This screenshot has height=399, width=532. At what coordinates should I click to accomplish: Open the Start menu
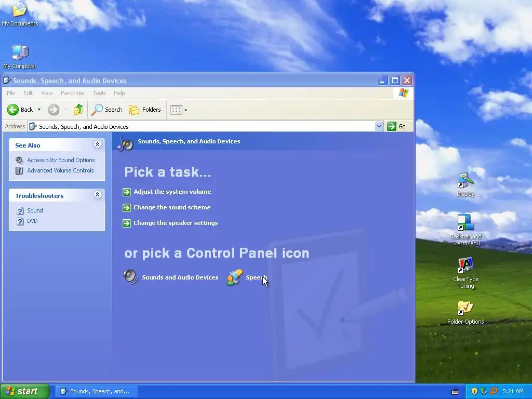24,391
